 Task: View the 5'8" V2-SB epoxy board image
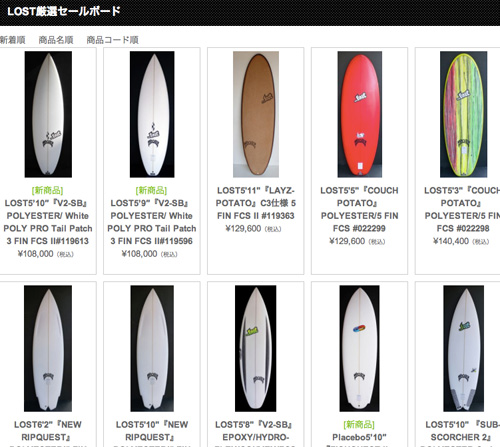click(256, 348)
